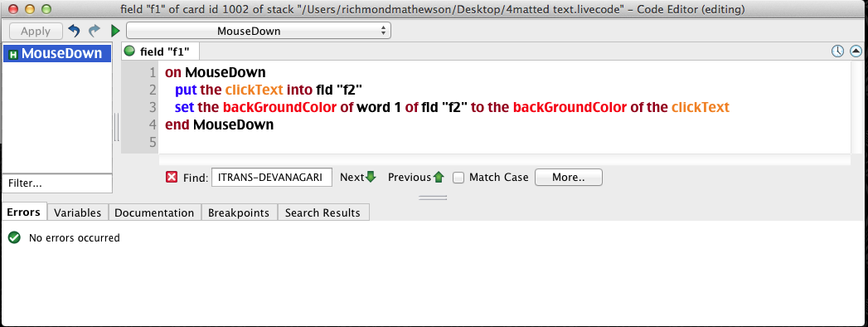Switch to the Variables tab

point(77,212)
